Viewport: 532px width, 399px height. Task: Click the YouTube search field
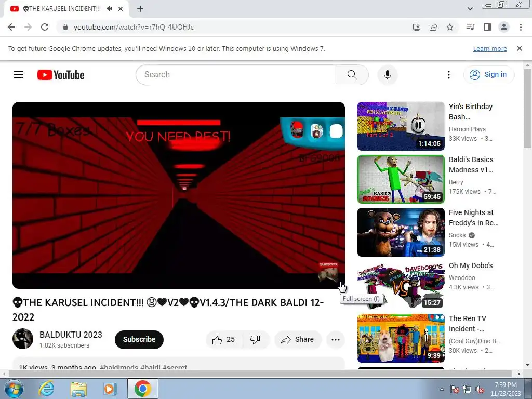[236, 75]
